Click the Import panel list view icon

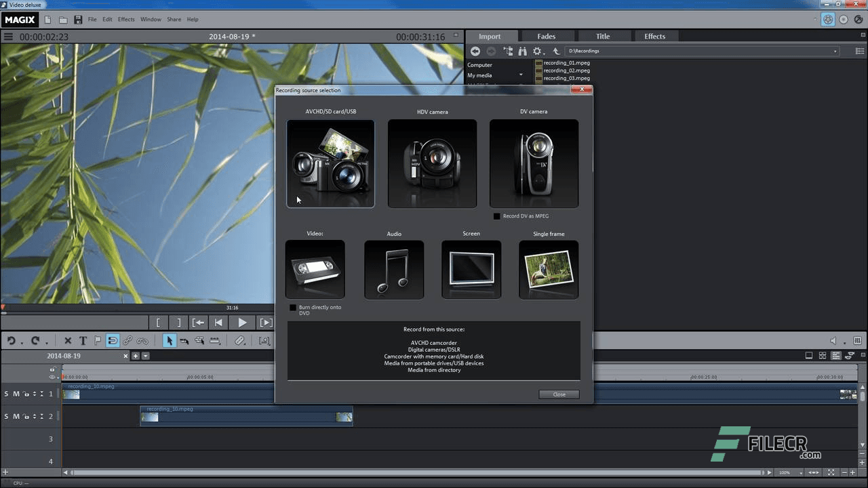coord(859,51)
